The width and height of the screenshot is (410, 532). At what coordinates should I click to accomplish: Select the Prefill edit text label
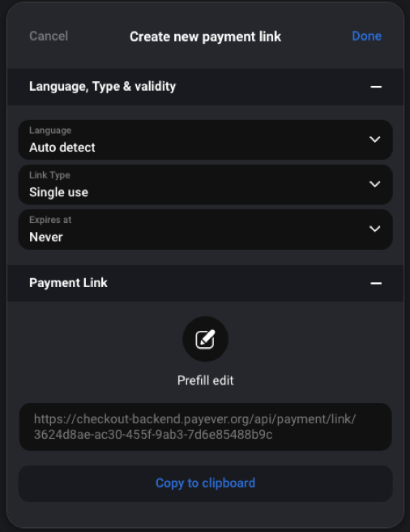(205, 380)
